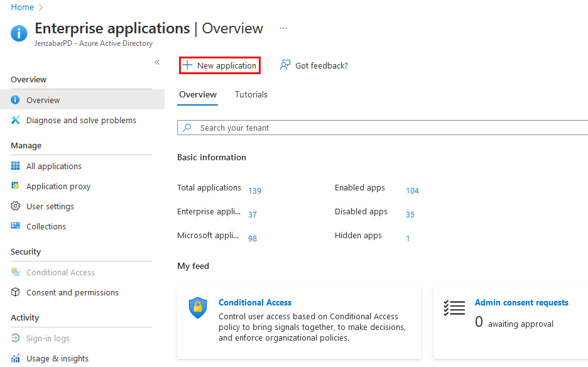The width and height of the screenshot is (588, 367).
Task: Click the Diagnose and solve problems icon
Action: (16, 120)
